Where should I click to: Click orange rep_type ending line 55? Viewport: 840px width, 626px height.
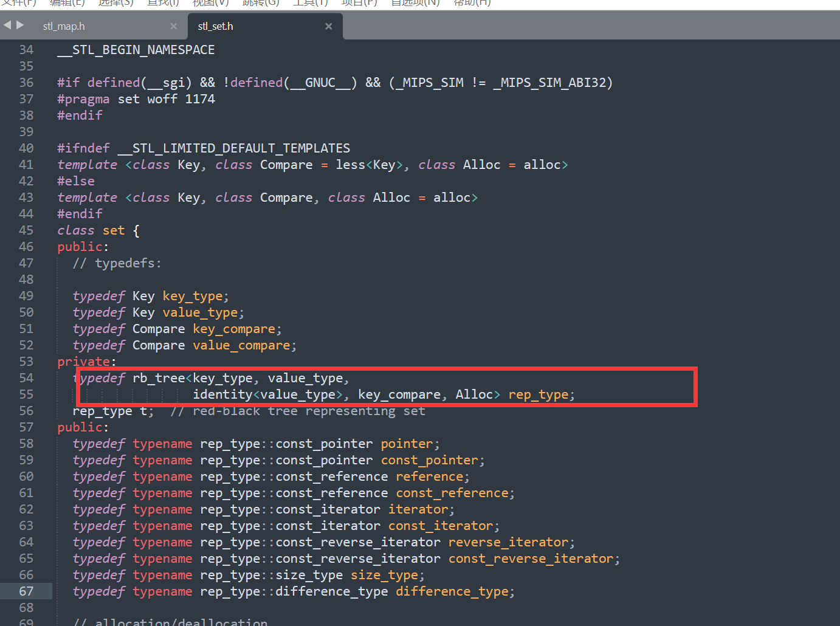[539, 394]
